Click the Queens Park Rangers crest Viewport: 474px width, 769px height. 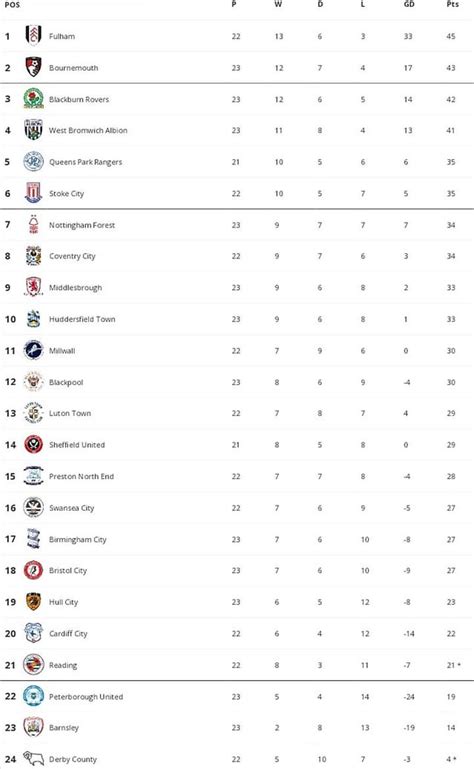point(33,161)
